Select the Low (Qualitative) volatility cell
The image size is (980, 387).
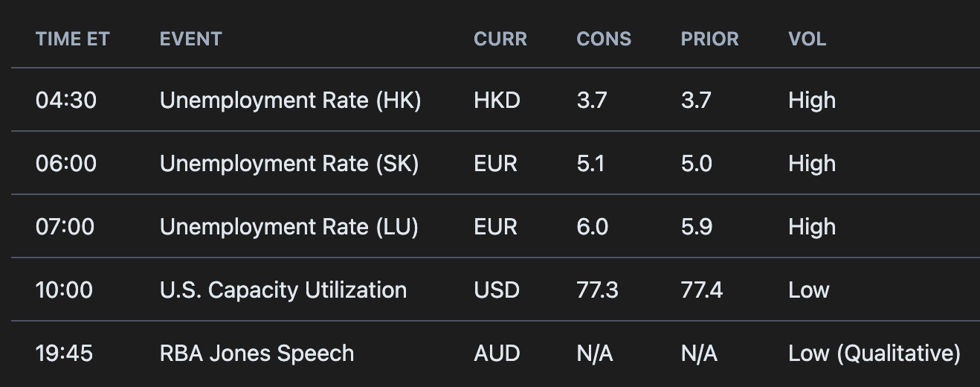(874, 354)
